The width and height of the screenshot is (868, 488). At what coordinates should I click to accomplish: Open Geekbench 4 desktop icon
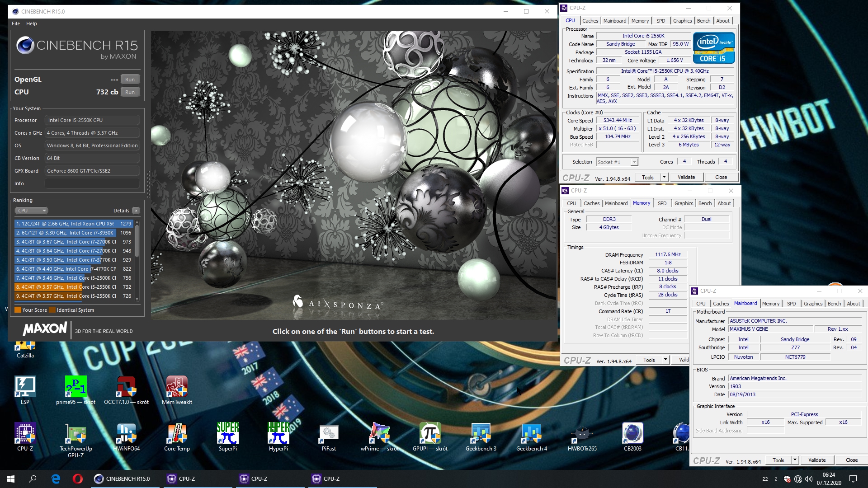click(x=531, y=437)
